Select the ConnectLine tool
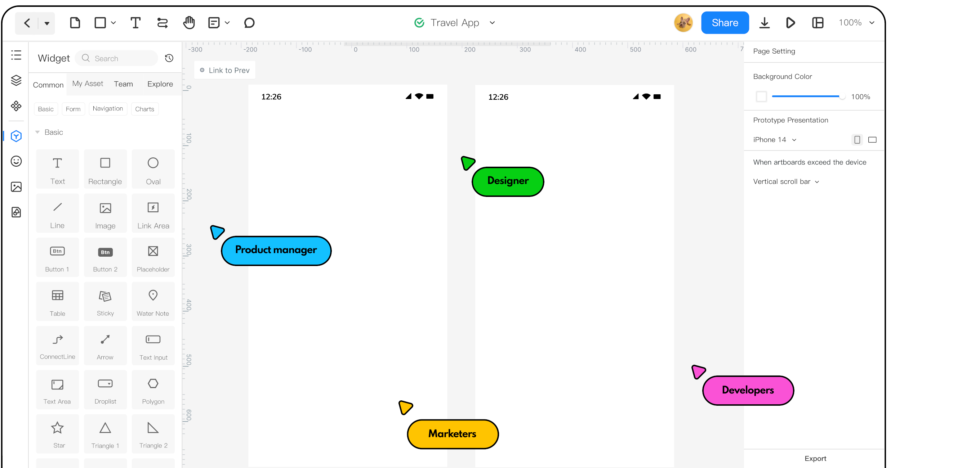 57,346
